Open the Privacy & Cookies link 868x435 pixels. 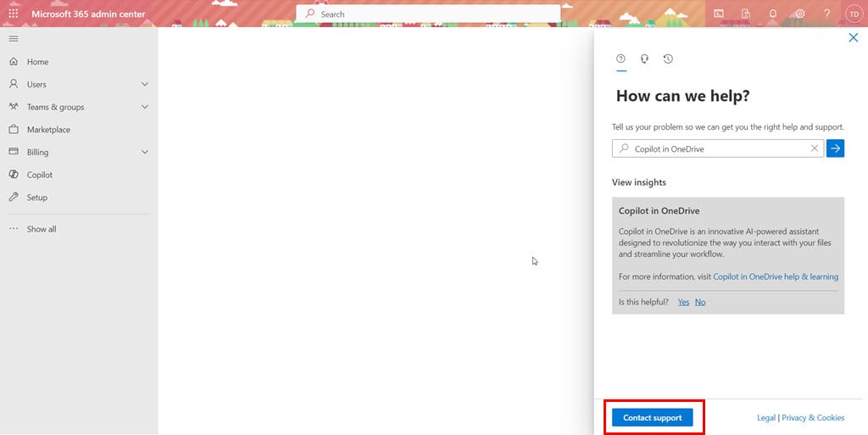click(813, 418)
